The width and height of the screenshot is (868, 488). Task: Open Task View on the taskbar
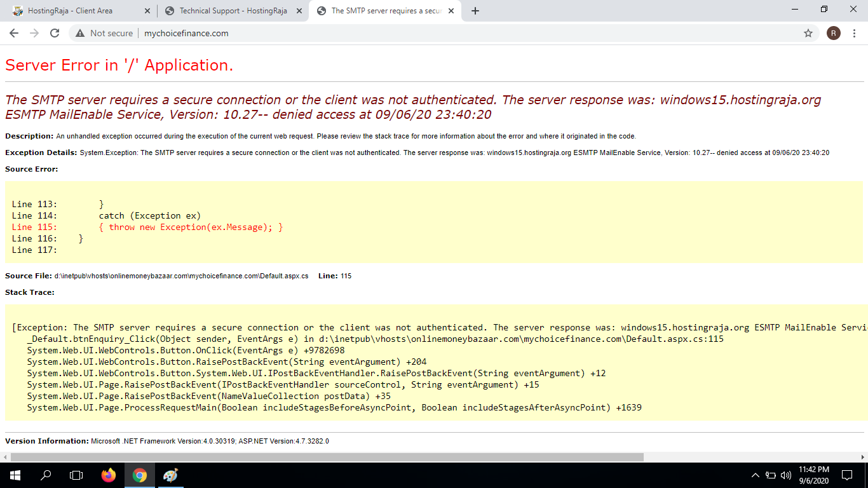76,475
